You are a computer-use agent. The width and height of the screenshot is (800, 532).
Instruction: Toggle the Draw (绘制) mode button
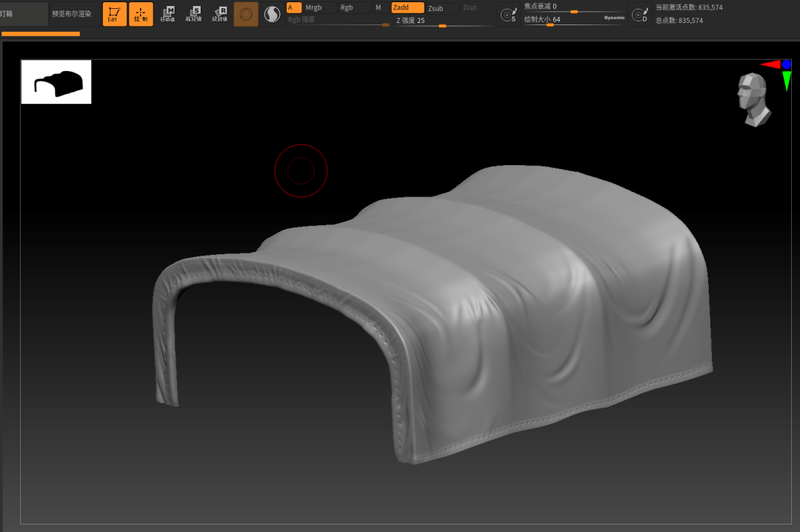pos(141,14)
